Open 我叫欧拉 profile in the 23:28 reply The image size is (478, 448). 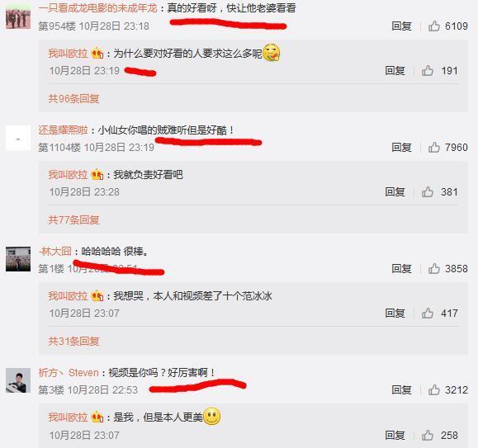point(68,175)
